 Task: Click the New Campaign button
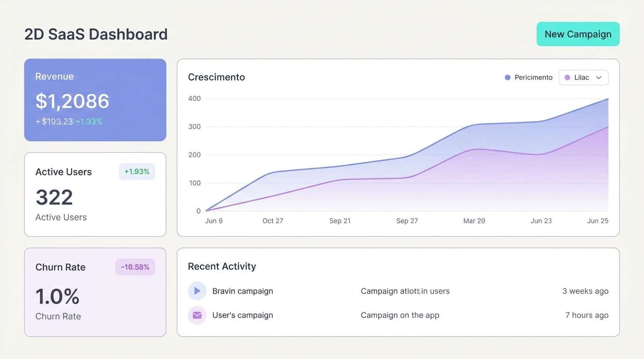click(578, 34)
